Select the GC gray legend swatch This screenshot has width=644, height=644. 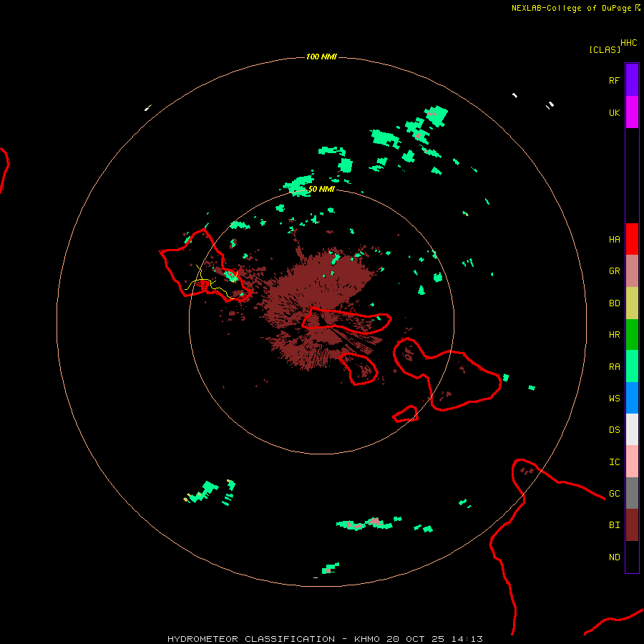[x=632, y=493]
